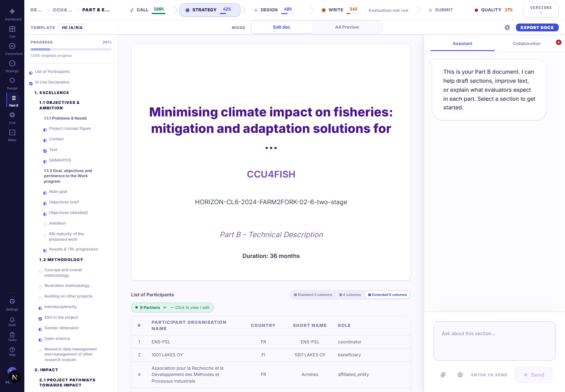Image resolution: width=565 pixels, height=392 pixels.
Task: Click the Send button
Action: point(534,375)
